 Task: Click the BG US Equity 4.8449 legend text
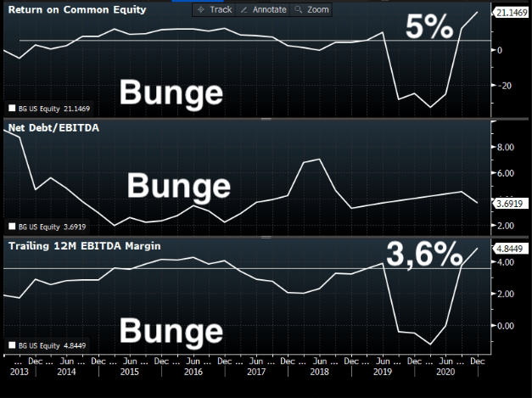52,345
